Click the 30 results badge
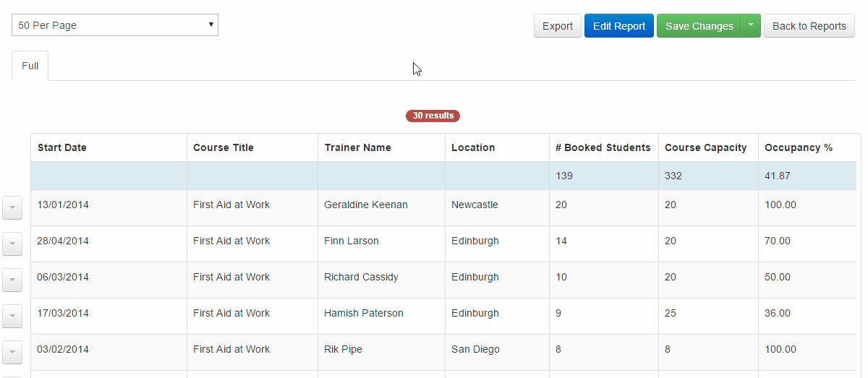Viewport: 868px width, 378px height. tap(433, 116)
